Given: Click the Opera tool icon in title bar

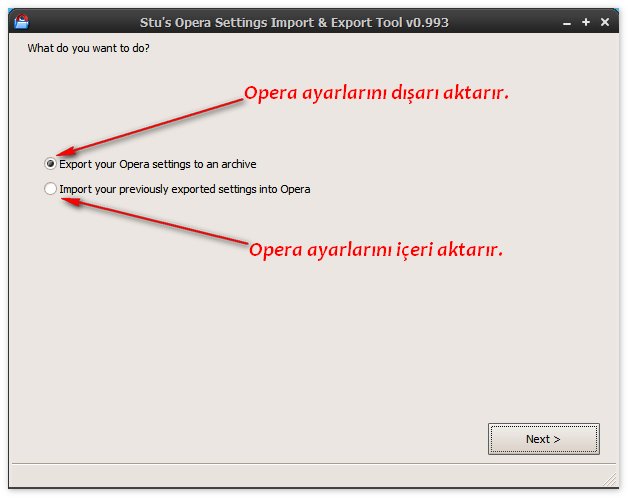Looking at the screenshot, I should click(x=22, y=22).
